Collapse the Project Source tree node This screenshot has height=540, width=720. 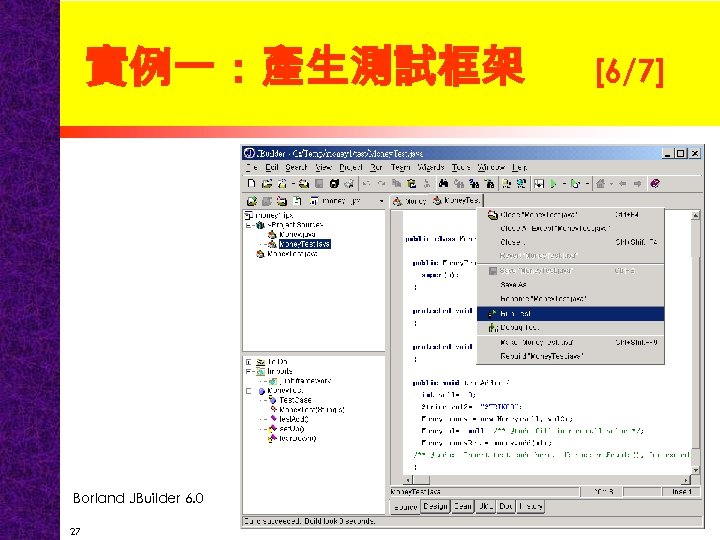(249, 225)
